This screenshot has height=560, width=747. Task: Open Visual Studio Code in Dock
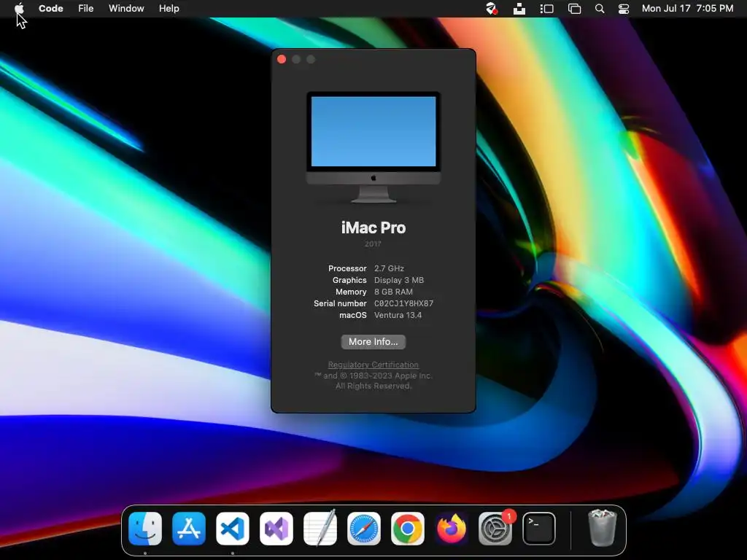(x=233, y=529)
